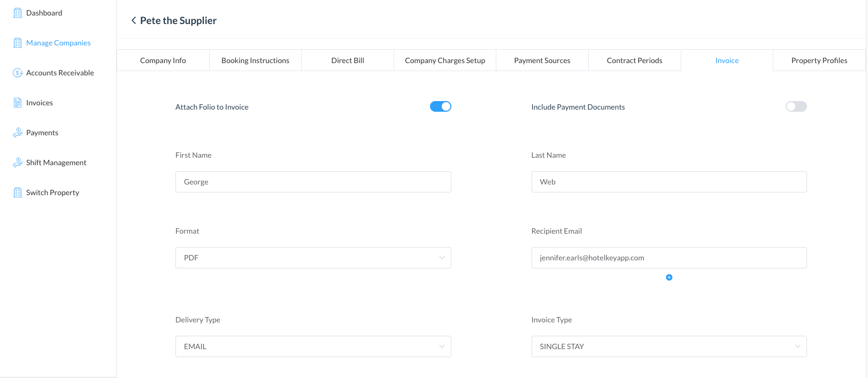Click the Manage Companies building icon

pos(18,43)
